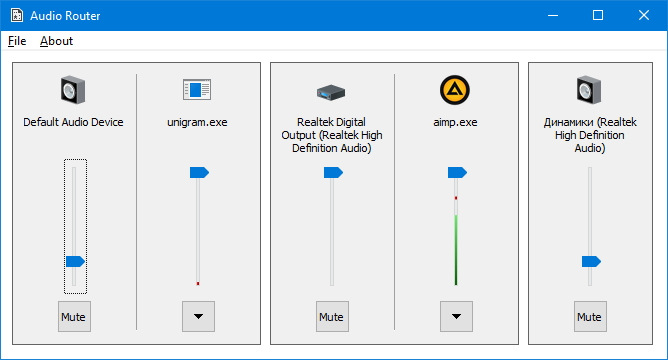Open the dropdown arrow under aimp.exe

456,317
